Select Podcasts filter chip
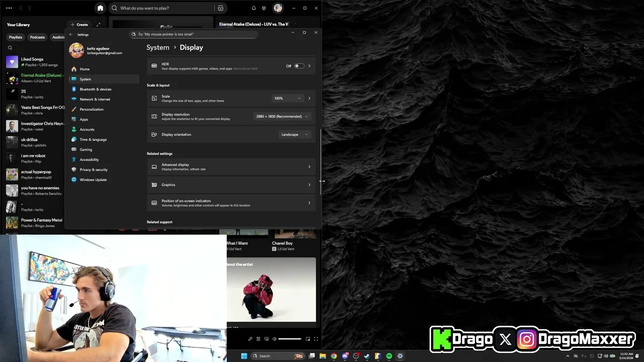Viewport: 644px width, 362px height. [37, 37]
